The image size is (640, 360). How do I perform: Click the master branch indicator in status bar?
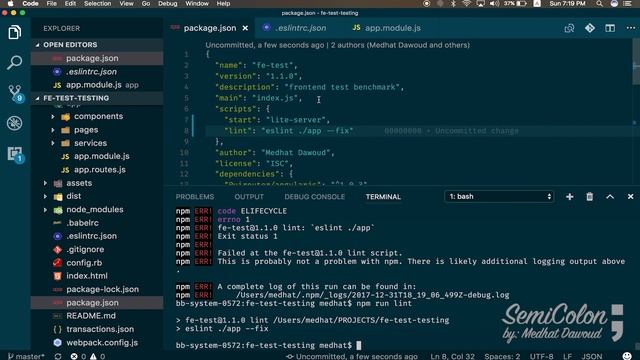click(x=26, y=356)
